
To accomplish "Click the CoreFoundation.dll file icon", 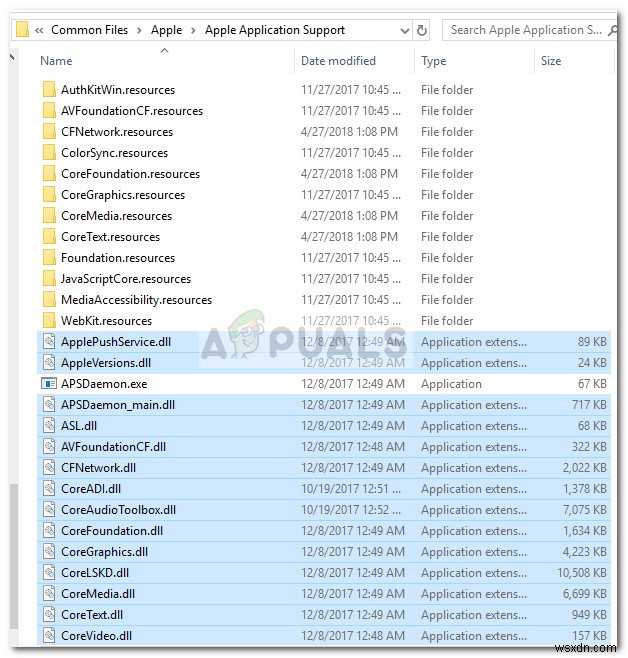I will 49,530.
